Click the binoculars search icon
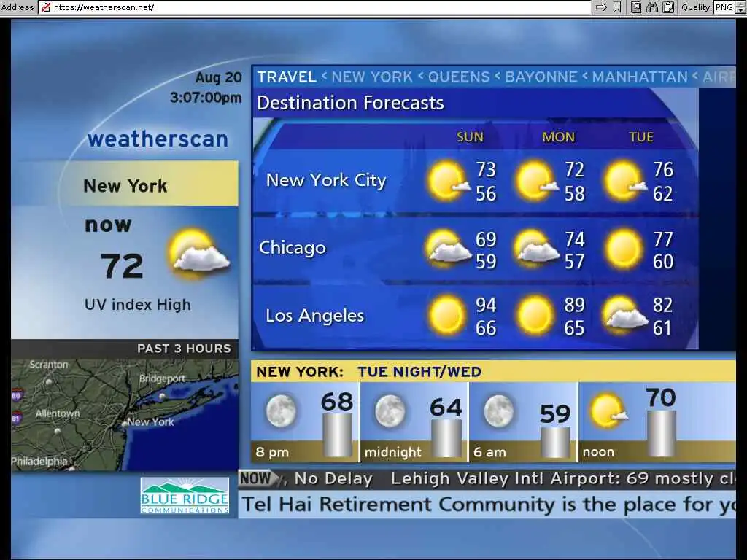Screen dimensions: 747x560 pyautogui.click(x=652, y=7)
